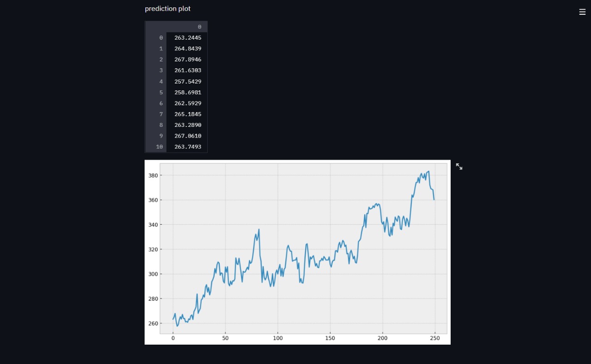Image resolution: width=591 pixels, height=364 pixels.
Task: Click the cell containing 267.8946
Action: point(187,59)
